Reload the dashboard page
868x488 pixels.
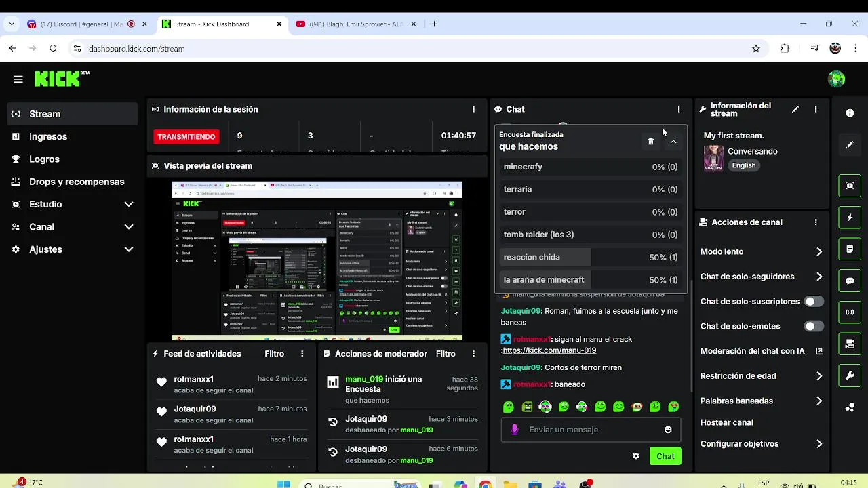coord(53,49)
